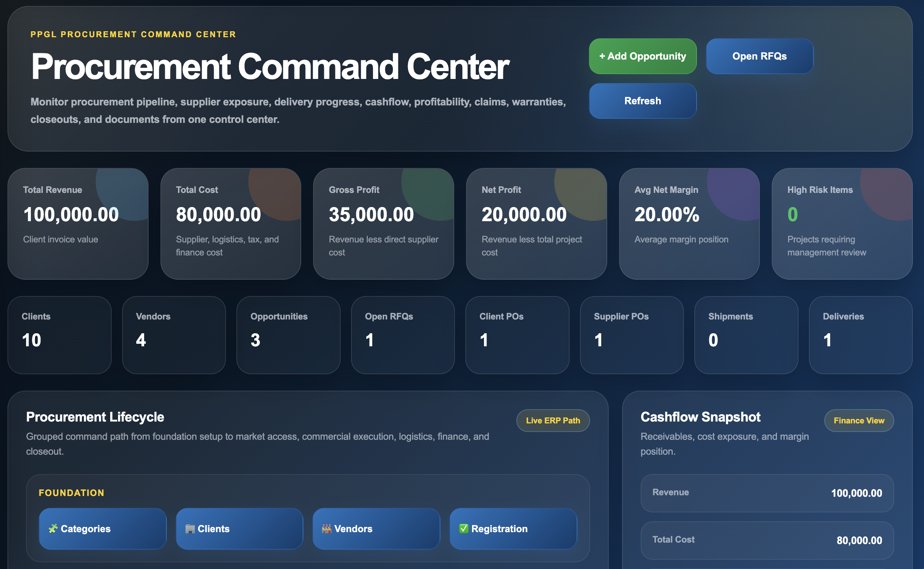Select the Avg Net Margin card

point(689,223)
